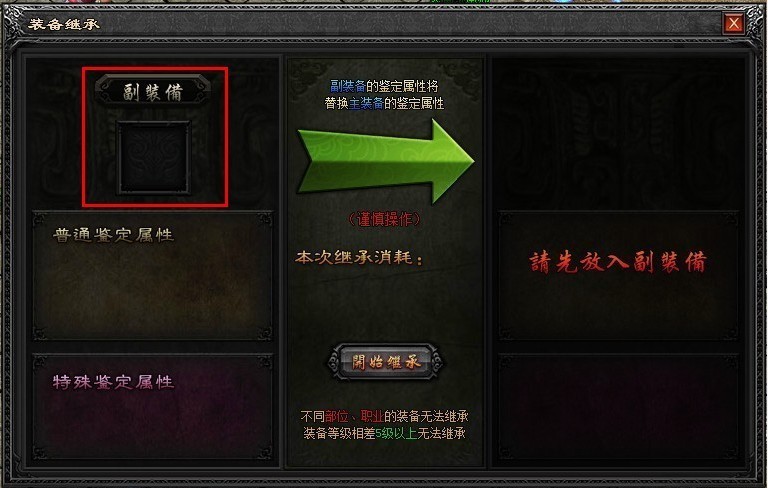Click the empty purple result panel at bottom right

coord(619,407)
